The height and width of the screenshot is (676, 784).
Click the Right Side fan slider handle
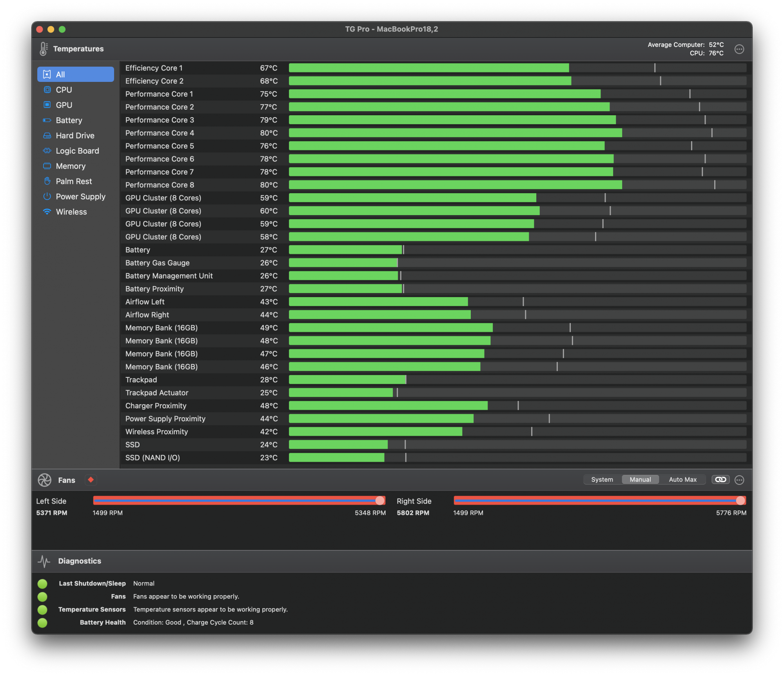[x=740, y=500]
